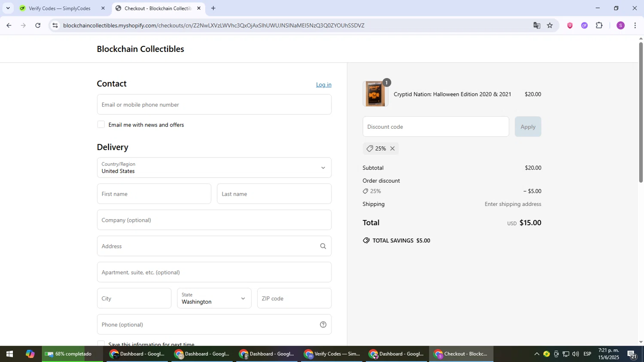Open a new browser tab

213,8
